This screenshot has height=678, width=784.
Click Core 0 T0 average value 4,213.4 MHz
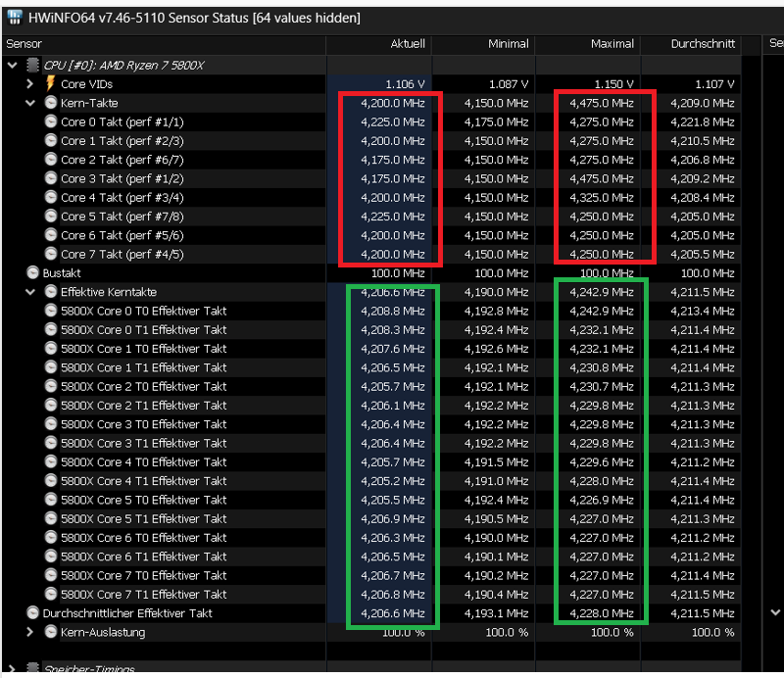click(x=703, y=311)
